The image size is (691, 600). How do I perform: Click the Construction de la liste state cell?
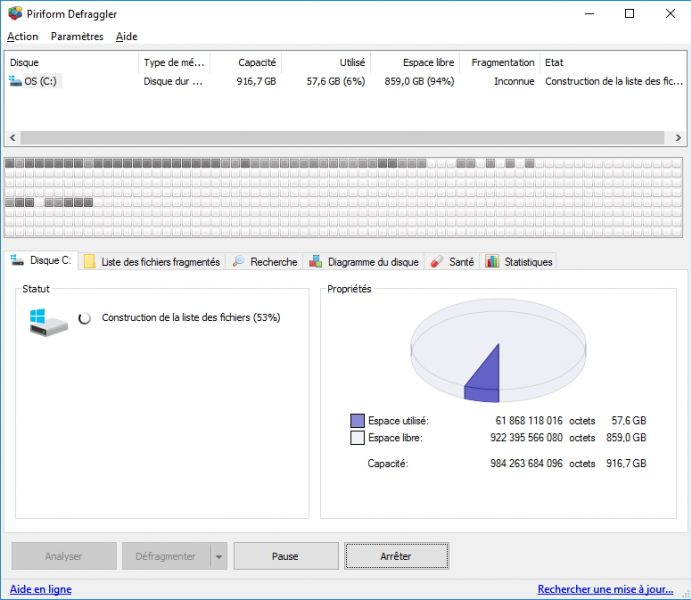click(x=614, y=81)
